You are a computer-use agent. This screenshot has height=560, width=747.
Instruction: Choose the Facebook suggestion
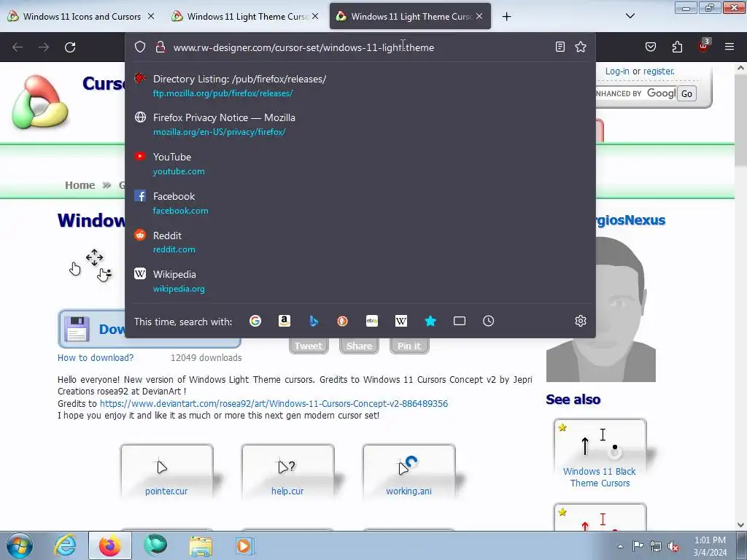[x=360, y=203]
